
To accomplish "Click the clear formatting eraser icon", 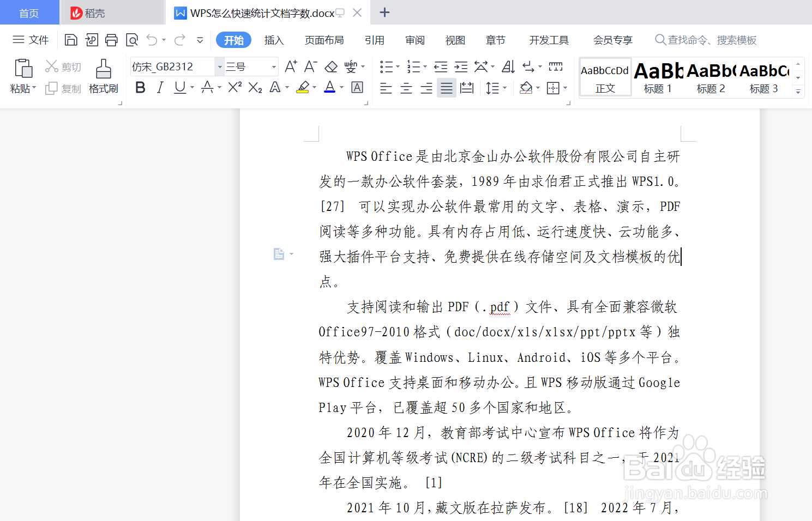I will coord(330,66).
